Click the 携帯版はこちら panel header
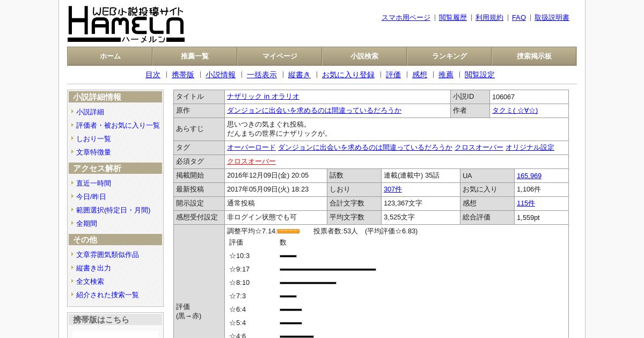The height and width of the screenshot is (338, 644). tap(115, 320)
